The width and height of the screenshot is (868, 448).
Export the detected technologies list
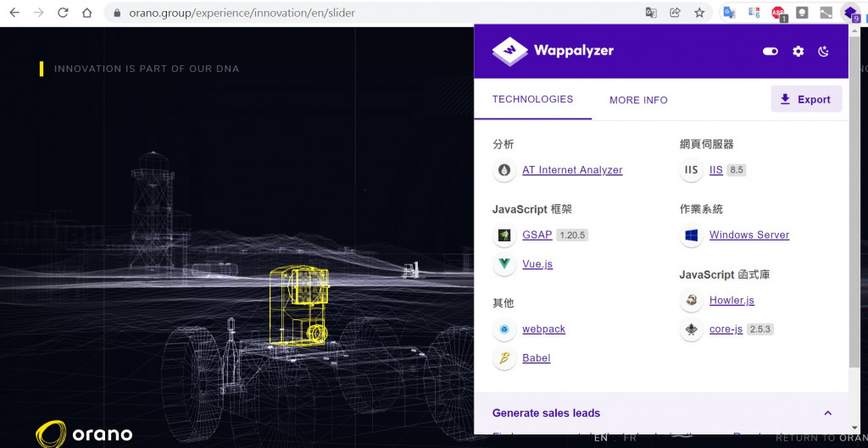coord(806,100)
